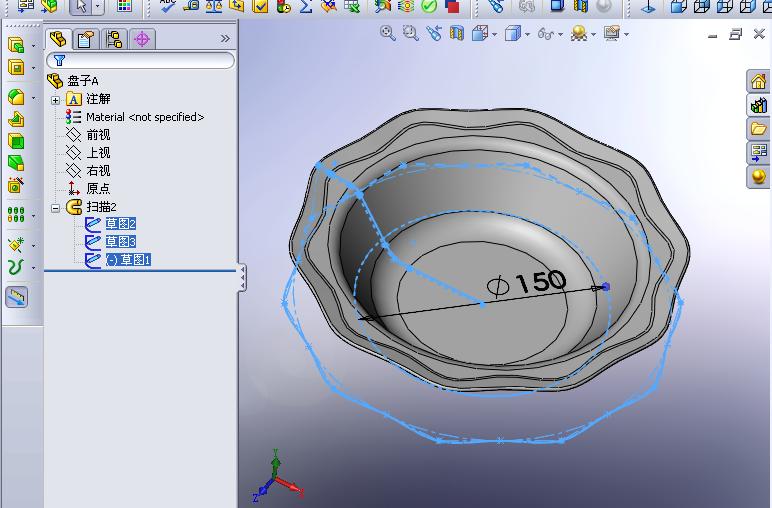Open SolidWorks Resources task pane tab

tap(759, 81)
